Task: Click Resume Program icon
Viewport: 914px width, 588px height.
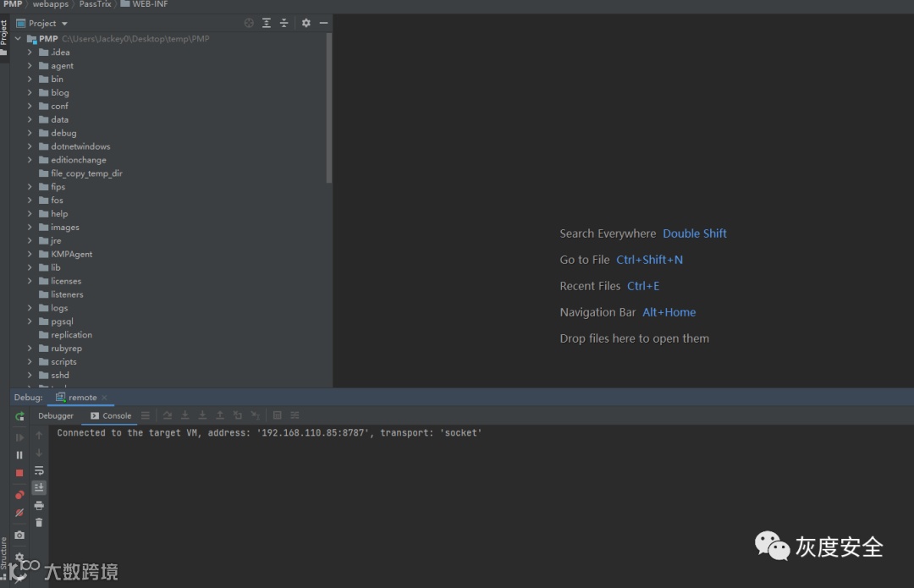Action: point(19,437)
